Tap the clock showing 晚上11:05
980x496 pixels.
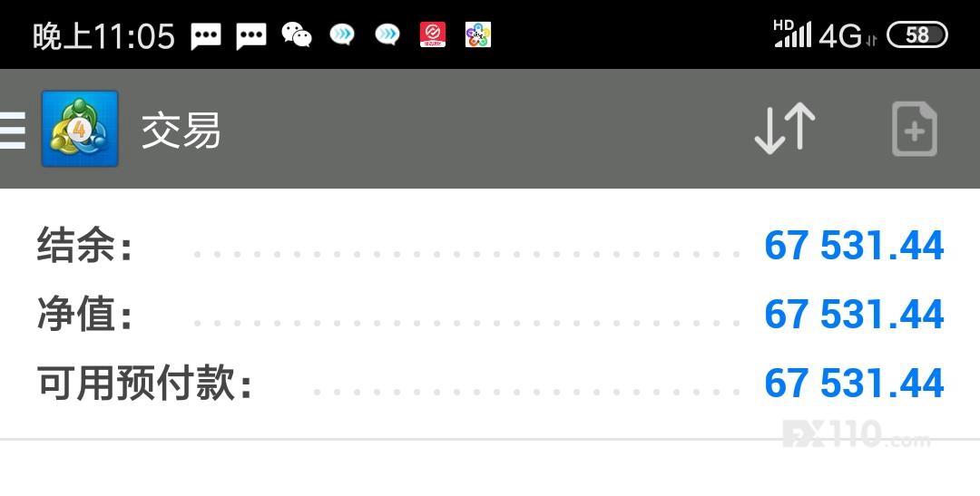103,36
